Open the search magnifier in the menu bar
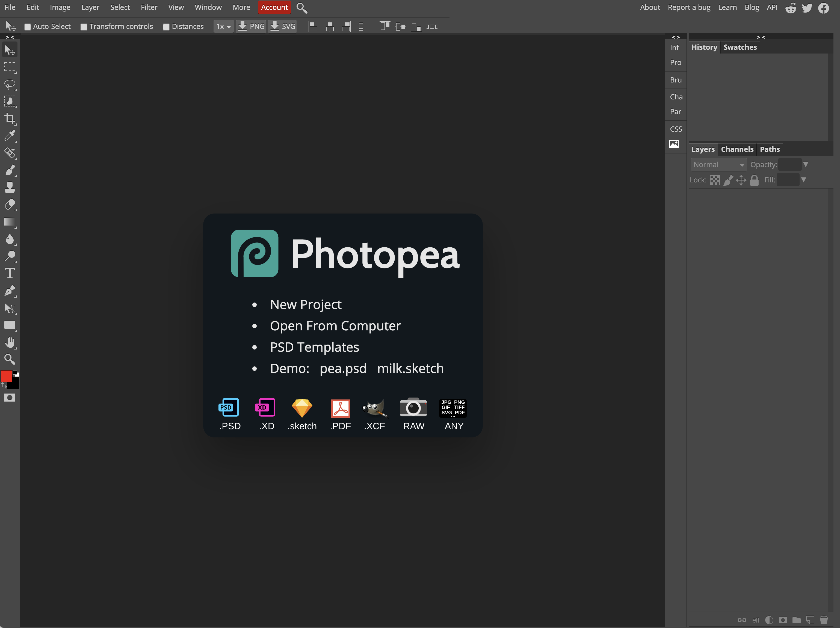The width and height of the screenshot is (840, 628). 301,8
